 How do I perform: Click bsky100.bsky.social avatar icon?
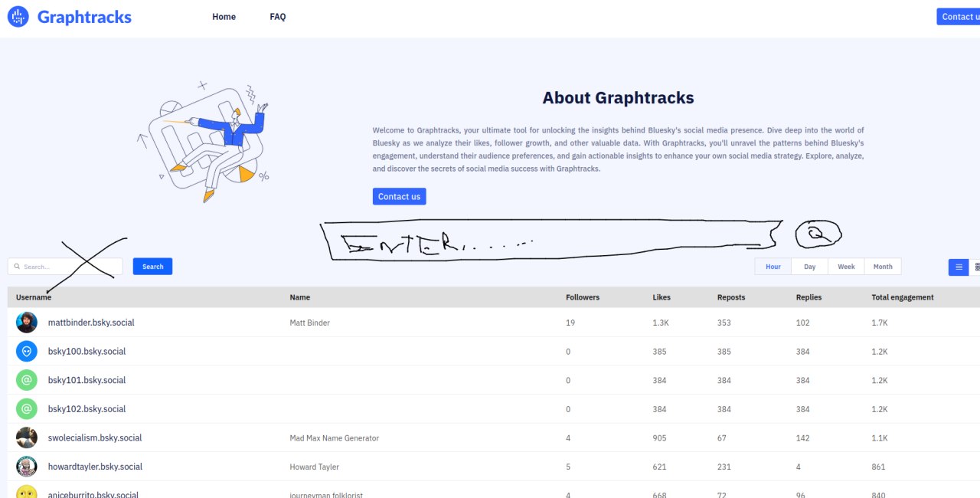click(x=27, y=351)
